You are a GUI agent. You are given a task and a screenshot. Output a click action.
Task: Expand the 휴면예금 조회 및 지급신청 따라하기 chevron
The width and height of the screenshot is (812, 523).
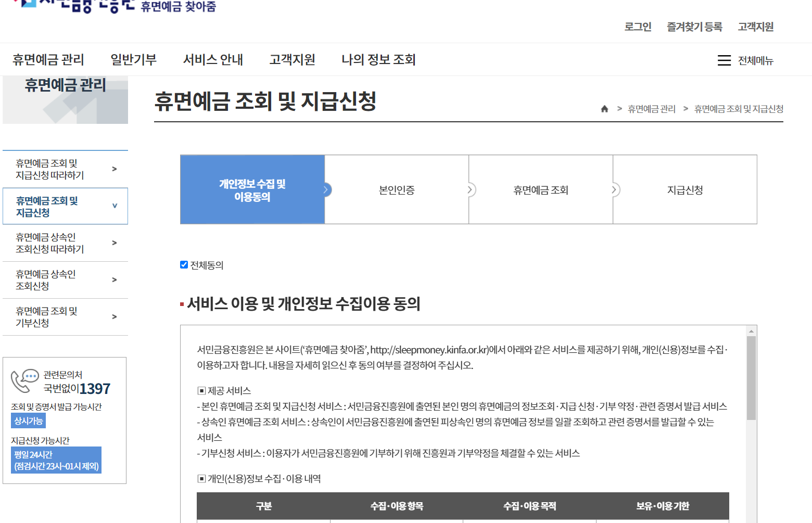pyautogui.click(x=115, y=168)
